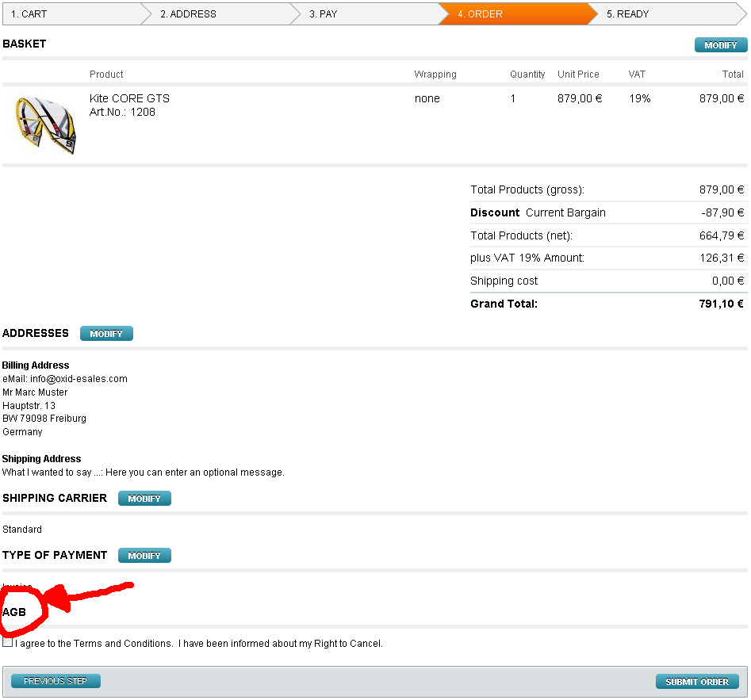Click the MODIFY button for Basket
This screenshot has height=700, width=751.
720,45
